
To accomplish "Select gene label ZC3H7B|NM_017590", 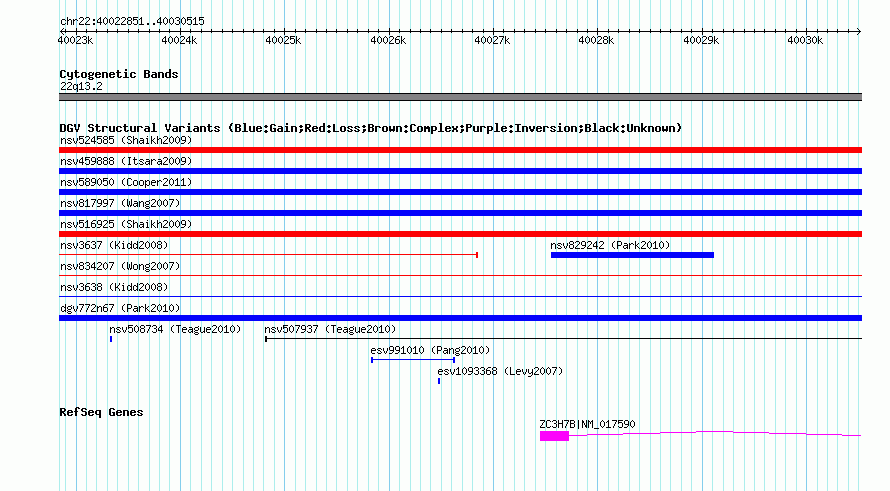I will (587, 424).
